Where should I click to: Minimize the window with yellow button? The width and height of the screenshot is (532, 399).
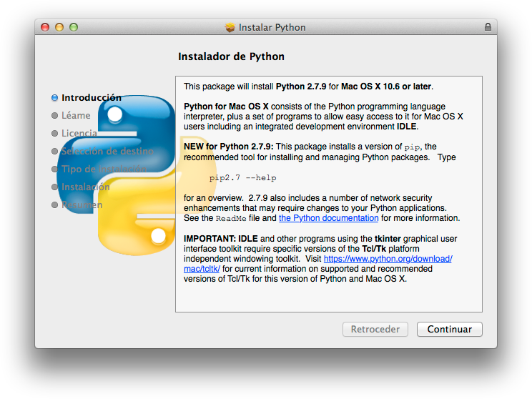click(59, 27)
